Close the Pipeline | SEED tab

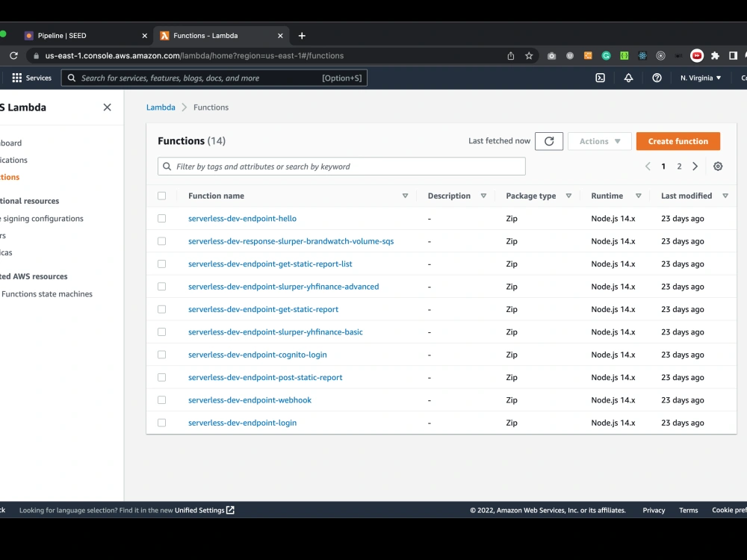[x=145, y=36]
